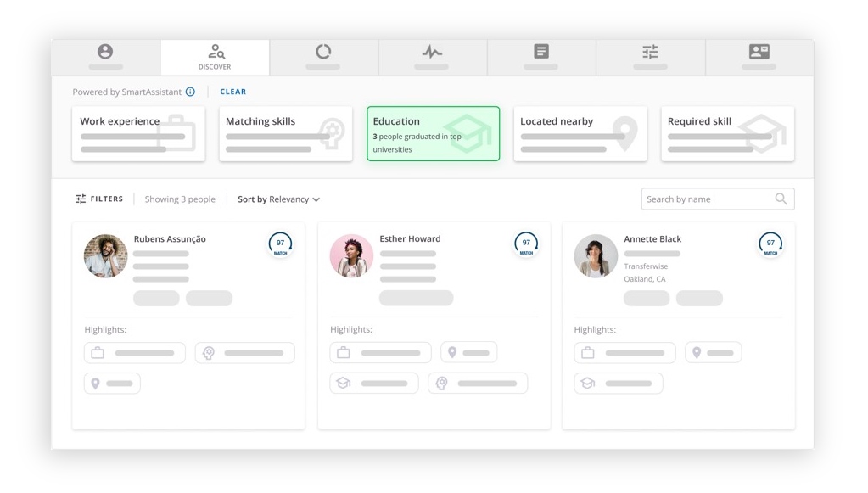Select the Work experience card
This screenshot has height=493, width=868.
pos(138,134)
